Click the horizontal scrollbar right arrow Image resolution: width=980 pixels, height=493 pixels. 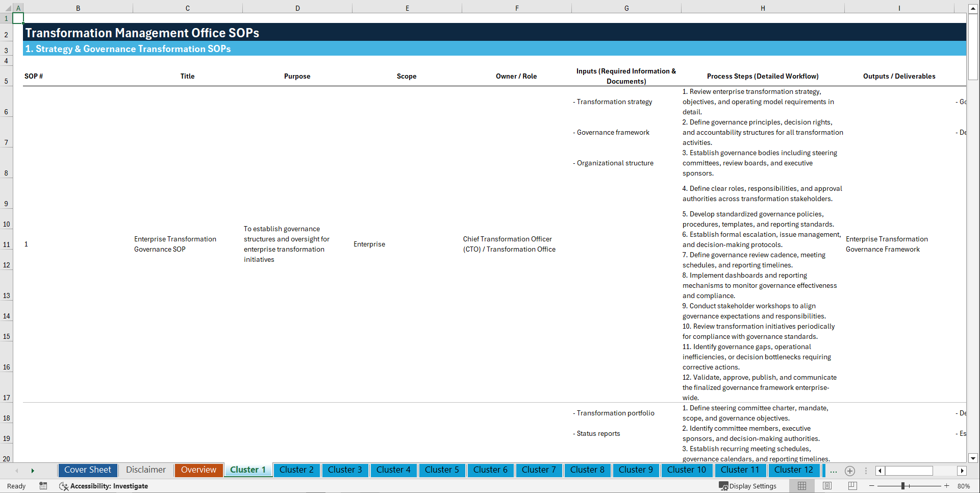[962, 471]
